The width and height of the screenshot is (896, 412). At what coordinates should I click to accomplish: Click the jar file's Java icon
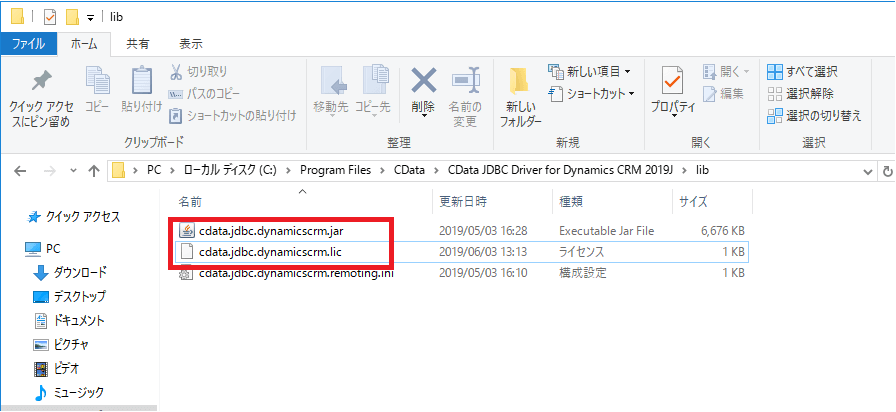click(x=186, y=231)
